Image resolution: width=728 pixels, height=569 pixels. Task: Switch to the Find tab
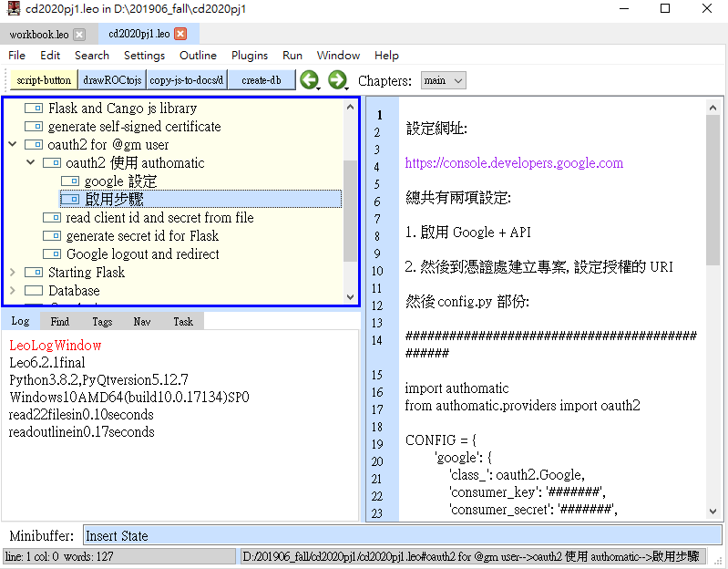click(x=60, y=321)
